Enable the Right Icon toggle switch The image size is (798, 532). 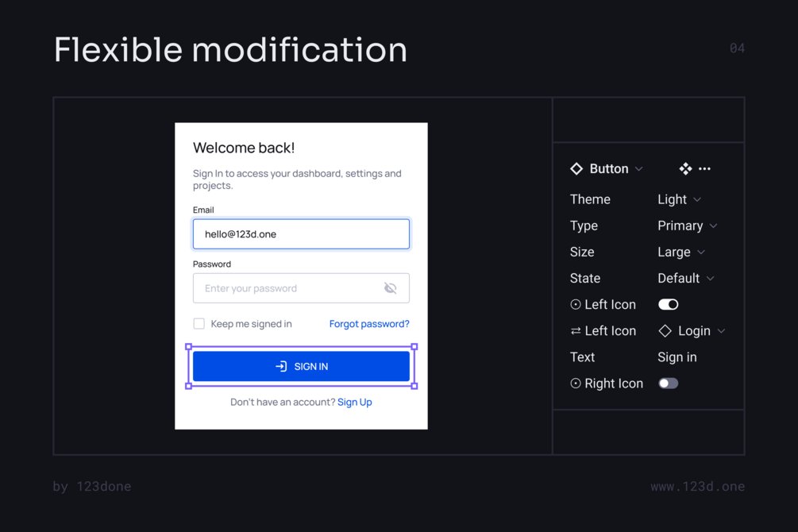point(668,384)
